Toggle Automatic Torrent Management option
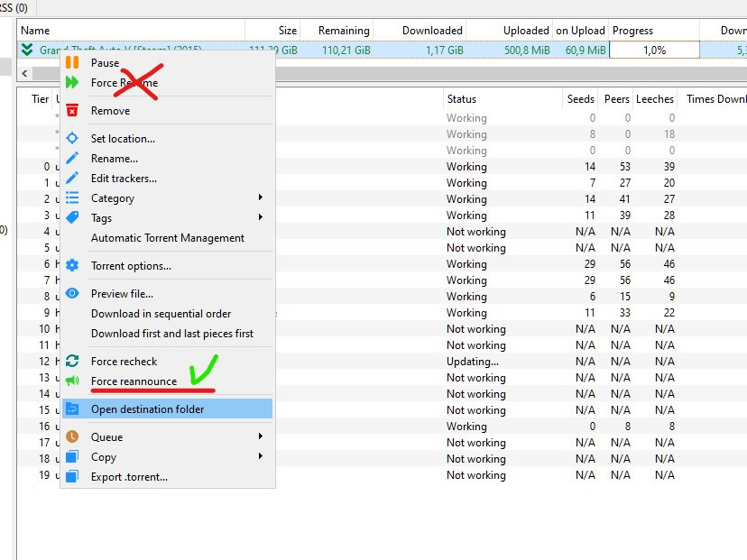This screenshot has height=560, width=747. tap(167, 238)
